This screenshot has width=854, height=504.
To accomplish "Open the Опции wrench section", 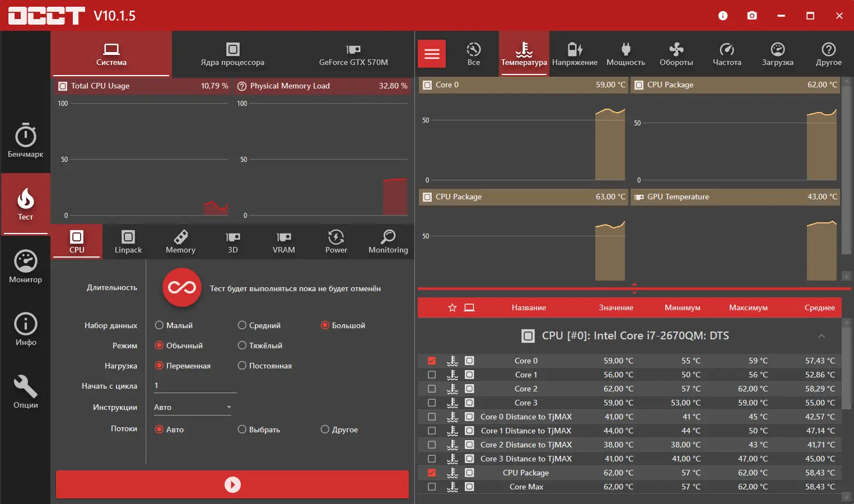I will point(25,392).
